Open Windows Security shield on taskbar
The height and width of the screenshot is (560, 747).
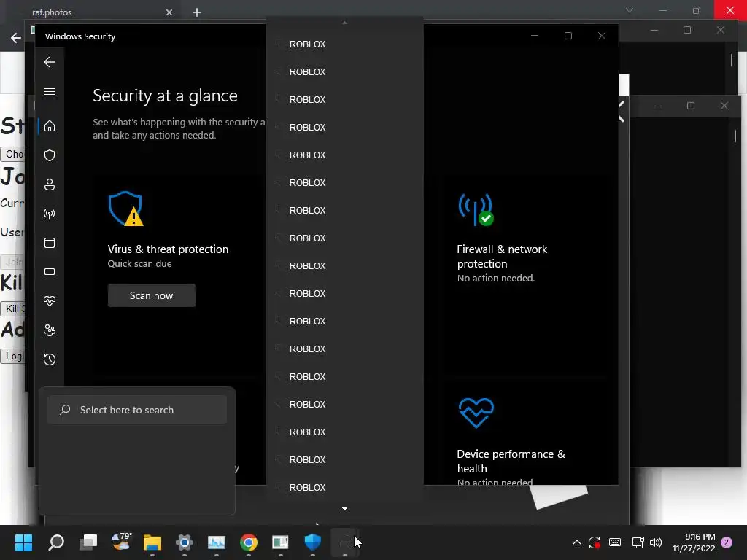[312, 542]
